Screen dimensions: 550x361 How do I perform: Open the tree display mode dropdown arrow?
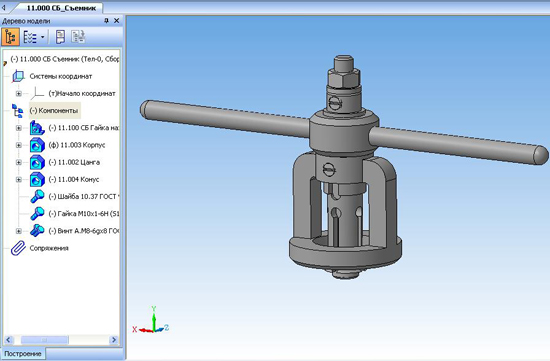coord(42,37)
